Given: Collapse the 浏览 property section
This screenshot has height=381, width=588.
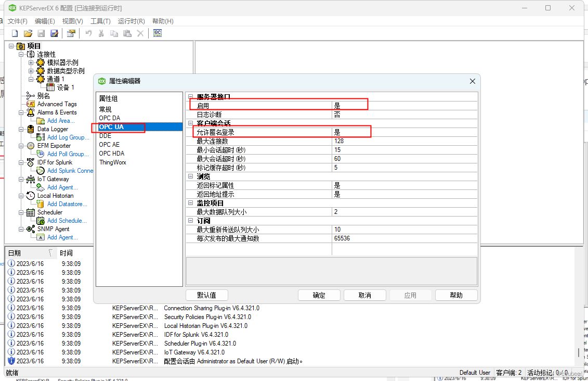Looking at the screenshot, I should click(x=190, y=176).
